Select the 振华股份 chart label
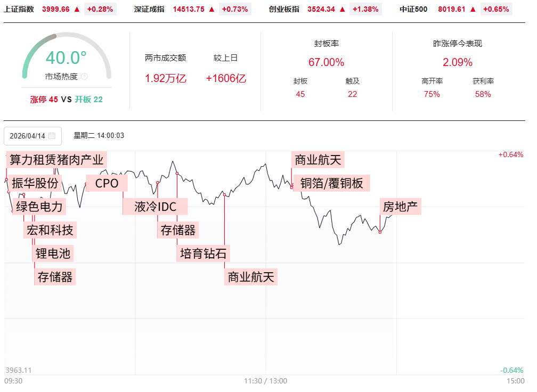This screenshot has width=537, height=392. pos(35,183)
